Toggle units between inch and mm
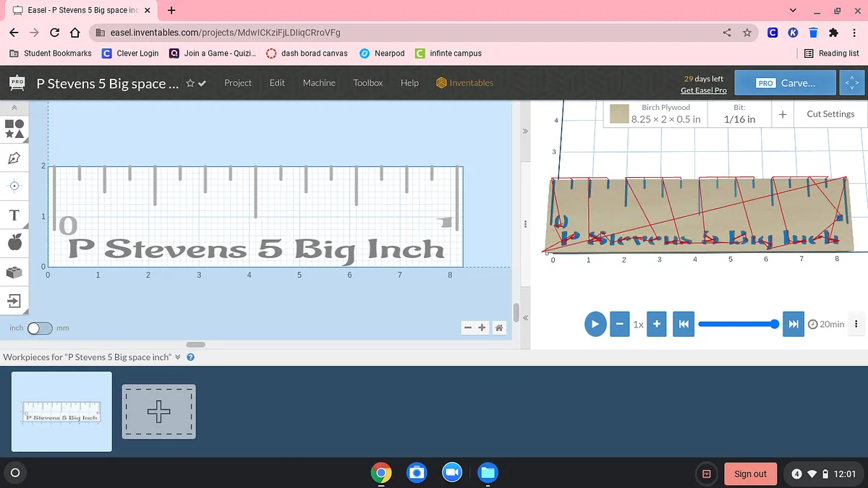The width and height of the screenshot is (868, 488). [40, 328]
